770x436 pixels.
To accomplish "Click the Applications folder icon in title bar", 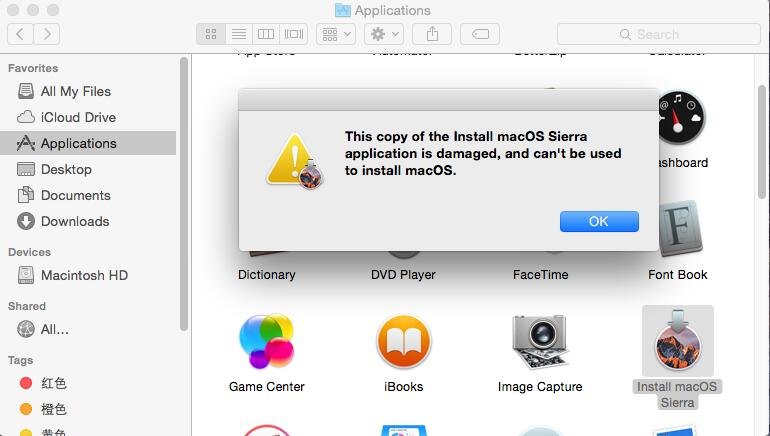I will pyautogui.click(x=343, y=10).
